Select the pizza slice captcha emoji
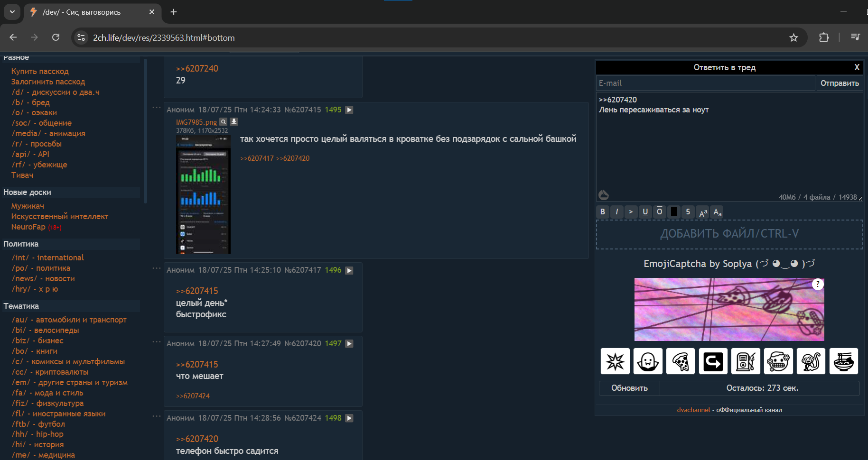Image resolution: width=868 pixels, height=460 pixels. 681,361
